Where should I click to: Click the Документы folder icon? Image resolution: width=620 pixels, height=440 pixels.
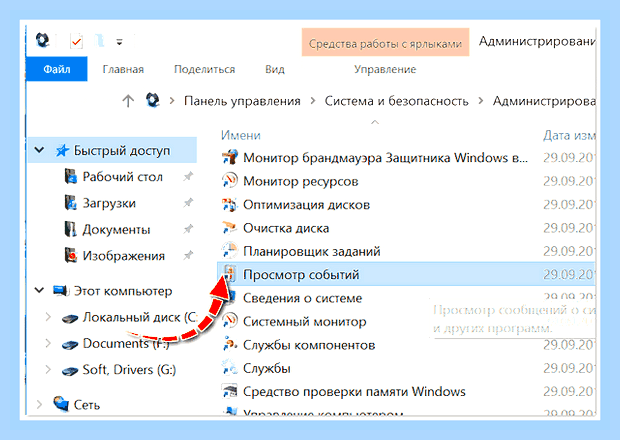[70, 229]
